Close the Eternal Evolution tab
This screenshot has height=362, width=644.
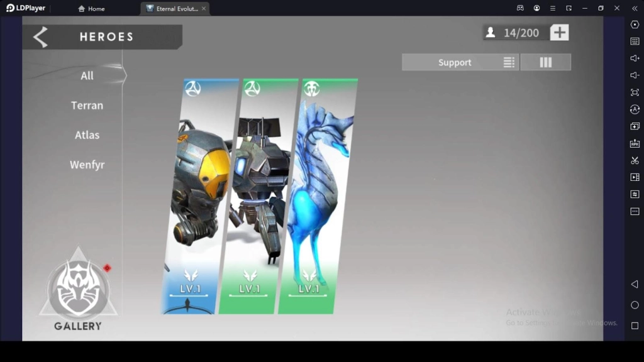[x=204, y=9]
